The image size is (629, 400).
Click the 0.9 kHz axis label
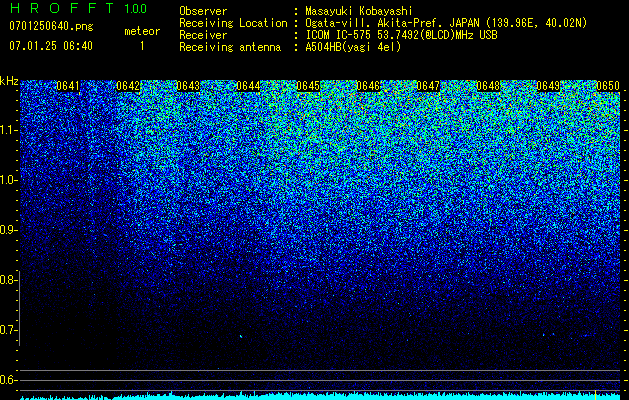(9, 230)
